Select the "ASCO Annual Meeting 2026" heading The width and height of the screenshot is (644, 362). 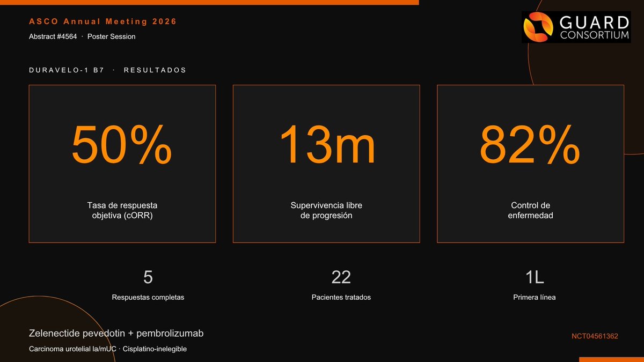tap(103, 21)
